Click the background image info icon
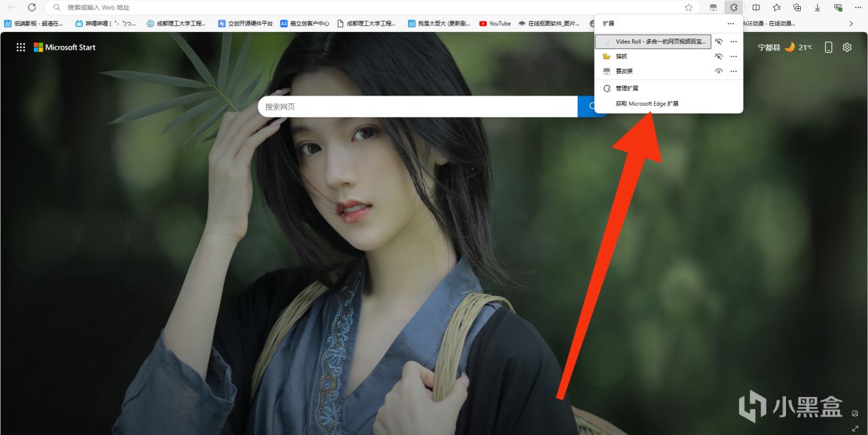868x435 pixels. click(x=854, y=413)
